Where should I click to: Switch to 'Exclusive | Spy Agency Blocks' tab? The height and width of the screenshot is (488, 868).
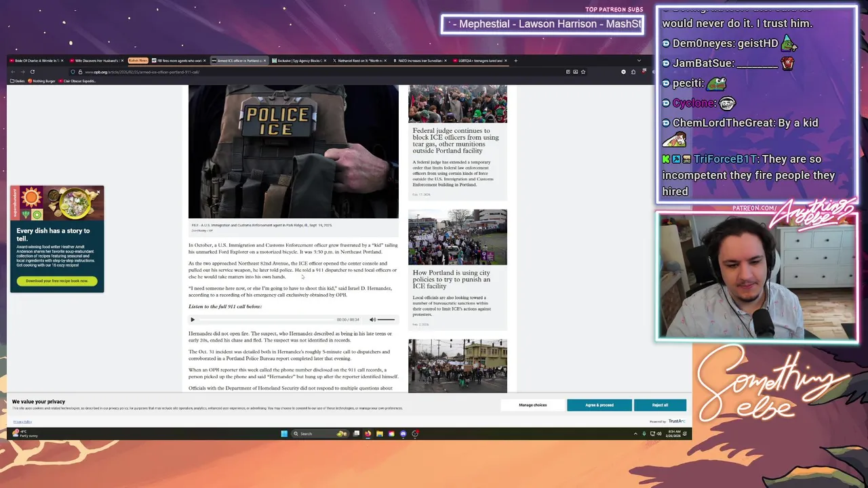(298, 61)
